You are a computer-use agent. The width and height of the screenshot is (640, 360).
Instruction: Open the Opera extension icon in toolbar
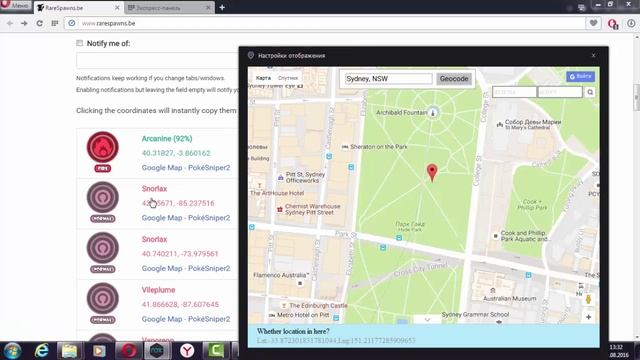(613, 24)
